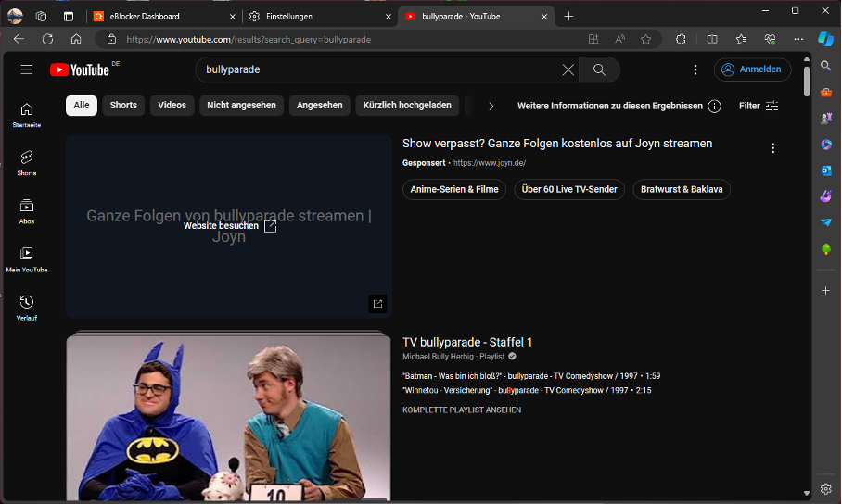Open Browser essentials heart icon
Screen dimensions: 842x504
(x=770, y=39)
